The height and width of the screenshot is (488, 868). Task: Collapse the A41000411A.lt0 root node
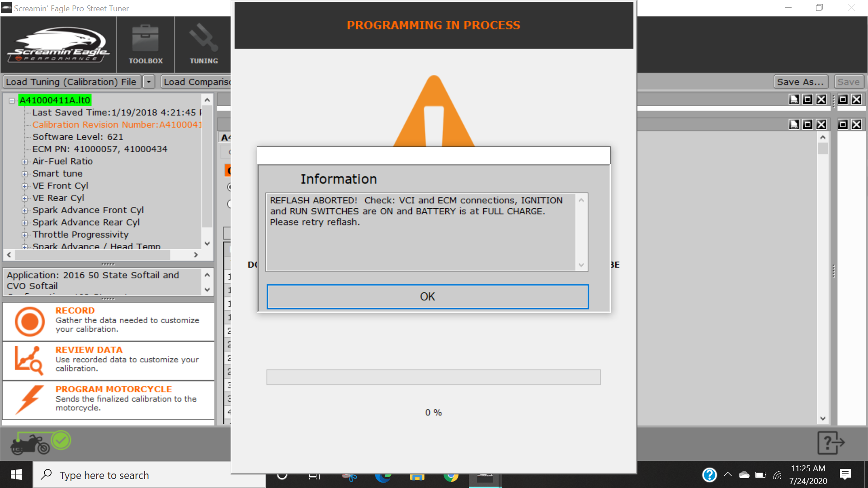tap(12, 101)
